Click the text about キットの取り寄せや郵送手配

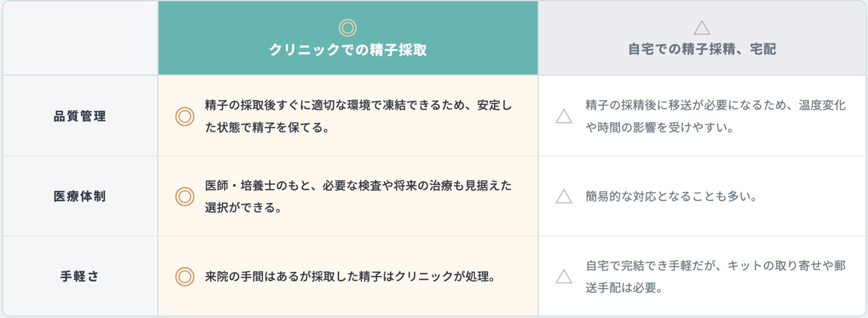pos(716,276)
